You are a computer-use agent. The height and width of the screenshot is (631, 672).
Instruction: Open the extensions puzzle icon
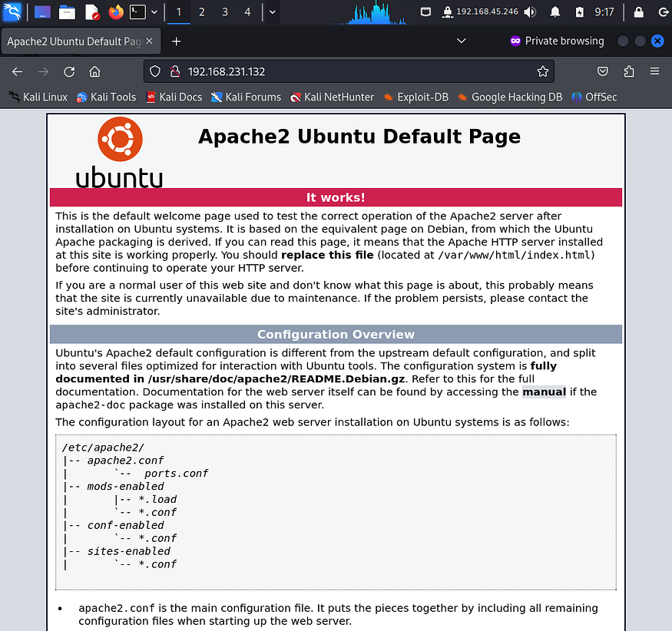tap(629, 71)
